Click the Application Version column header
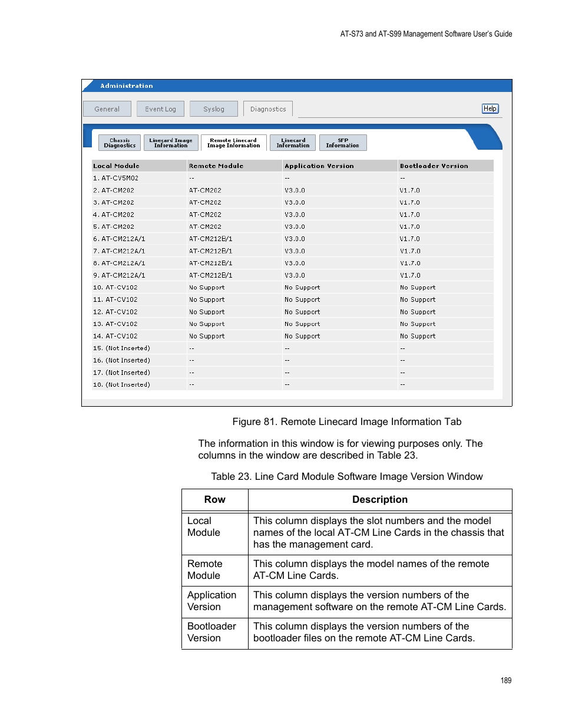The height and width of the screenshot is (728, 562). pyautogui.click(x=340, y=166)
